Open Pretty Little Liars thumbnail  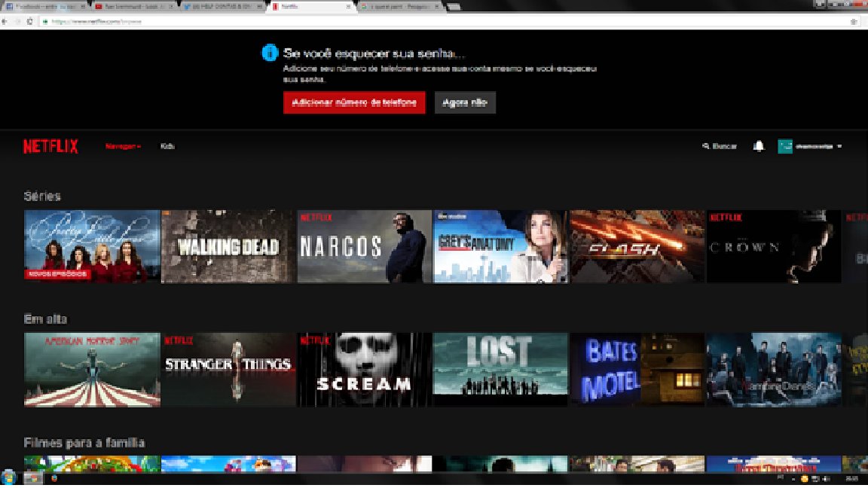pyautogui.click(x=92, y=246)
